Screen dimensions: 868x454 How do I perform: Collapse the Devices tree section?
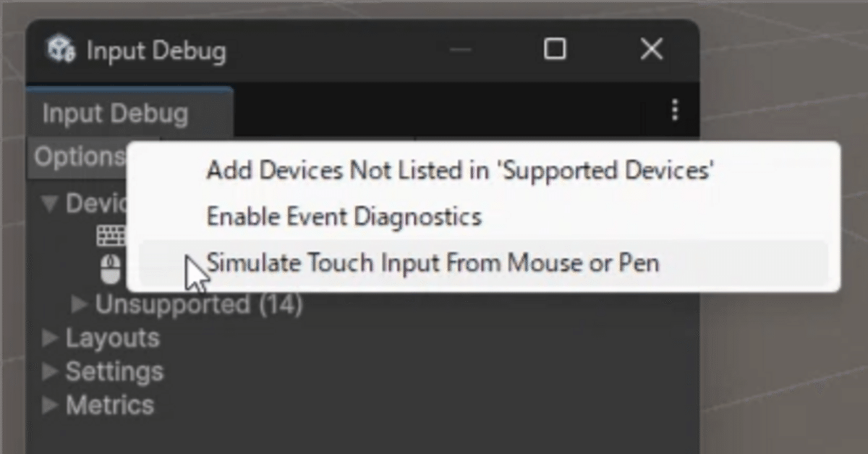tap(49, 203)
